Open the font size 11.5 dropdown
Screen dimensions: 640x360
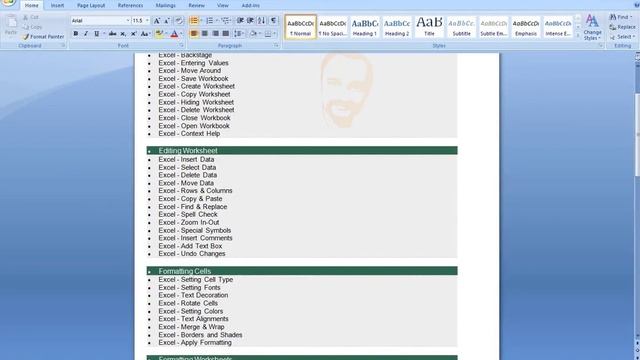tap(147, 21)
